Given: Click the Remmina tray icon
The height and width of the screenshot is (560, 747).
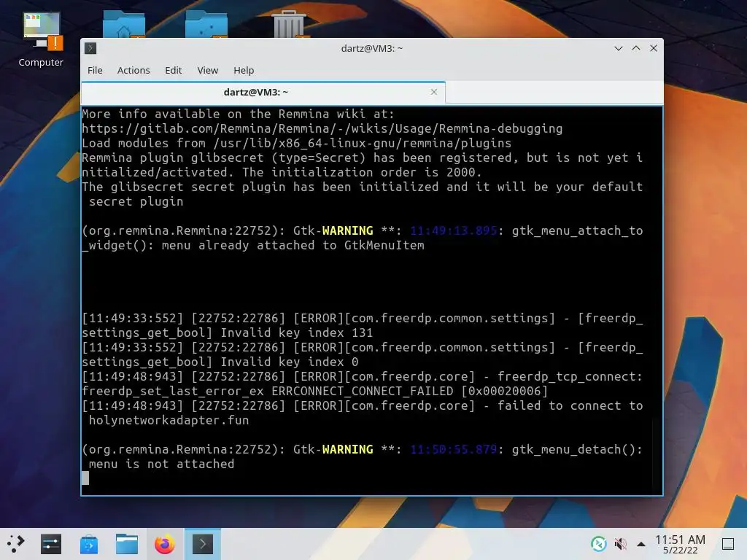Looking at the screenshot, I should click(x=599, y=543).
